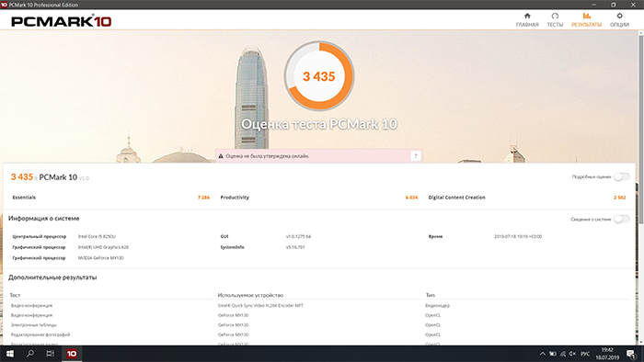Click NVIDIA GeForce MX130 value
The image size is (644, 362).
point(100,258)
